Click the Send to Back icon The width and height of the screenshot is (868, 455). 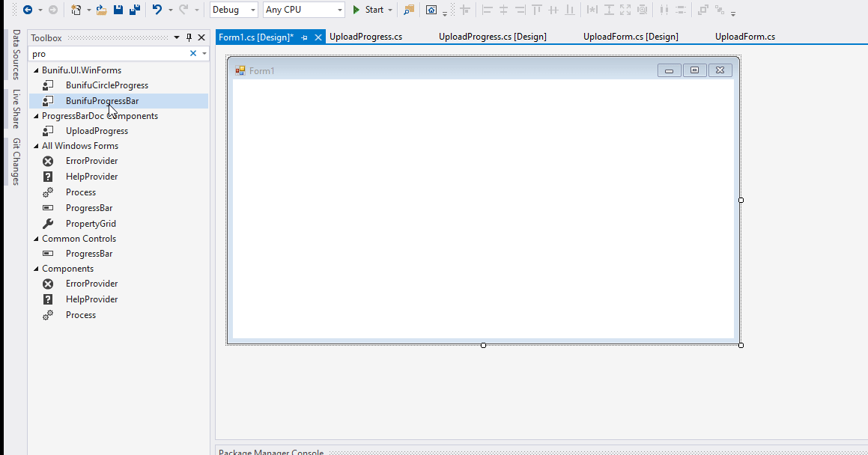pos(720,10)
